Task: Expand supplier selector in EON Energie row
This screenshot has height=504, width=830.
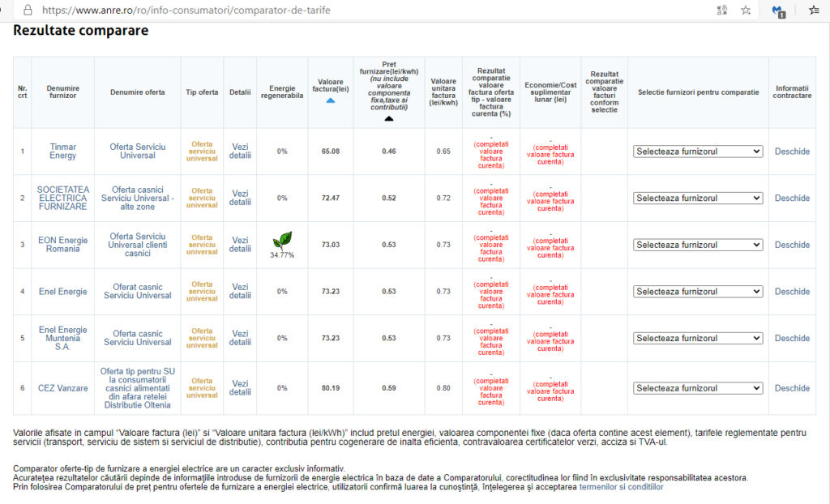Action: (697, 245)
